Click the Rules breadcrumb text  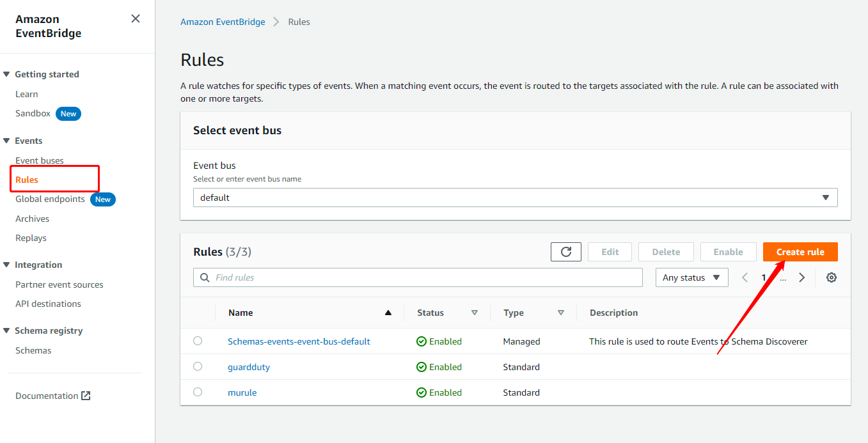click(x=299, y=22)
